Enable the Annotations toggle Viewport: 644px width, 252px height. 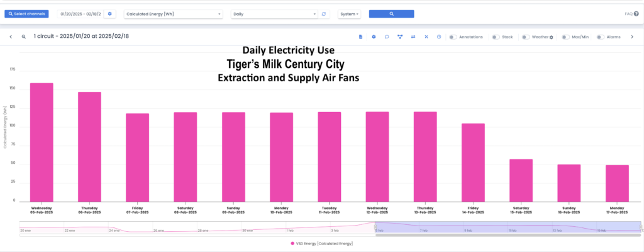453,37
